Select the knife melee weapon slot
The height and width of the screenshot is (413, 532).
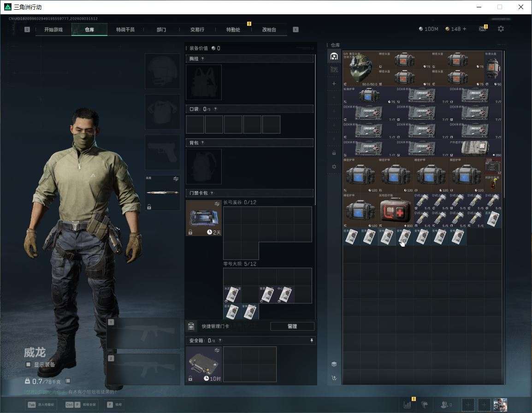pos(163,193)
